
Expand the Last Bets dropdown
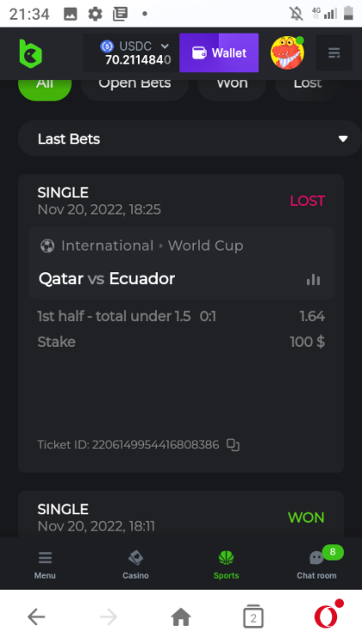[x=190, y=139]
